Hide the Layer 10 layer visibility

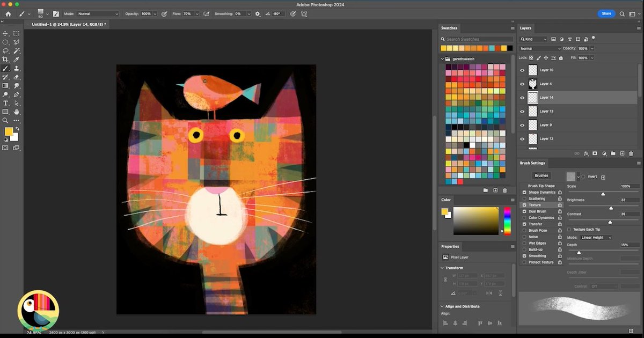coord(522,70)
